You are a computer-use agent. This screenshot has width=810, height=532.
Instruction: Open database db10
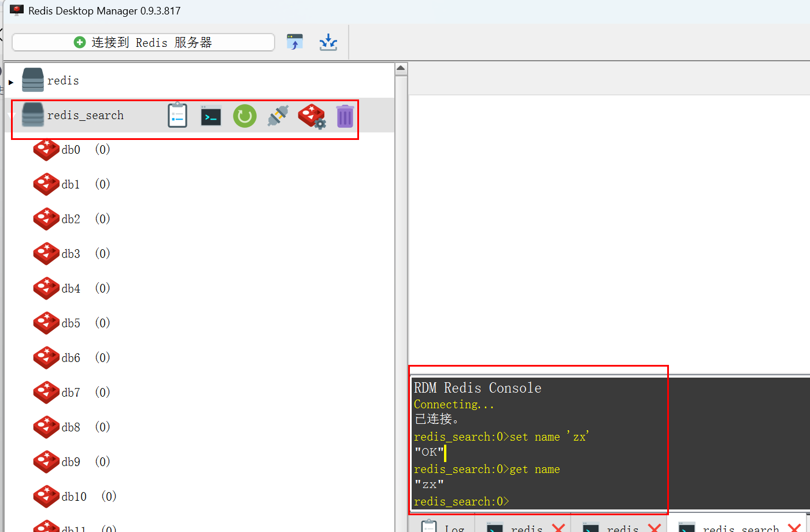pos(75,497)
